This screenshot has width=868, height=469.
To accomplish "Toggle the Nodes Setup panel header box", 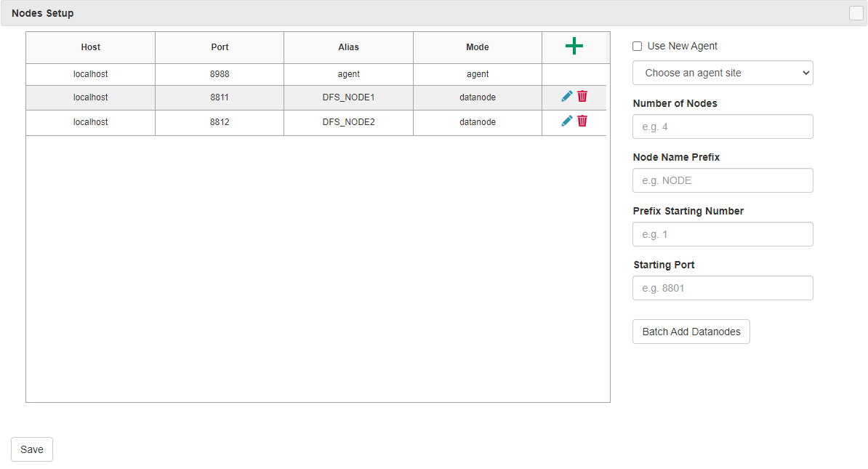I will [x=856, y=13].
